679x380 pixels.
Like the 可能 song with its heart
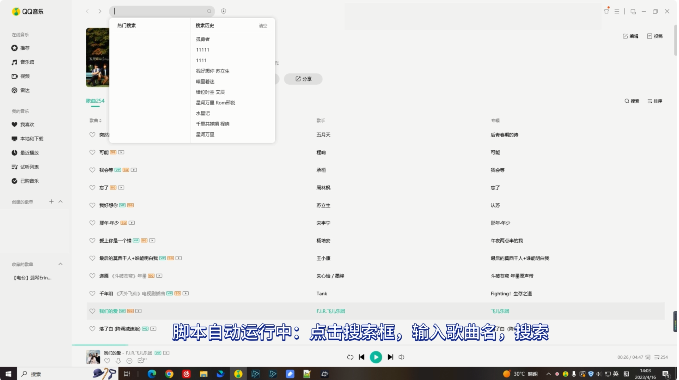(x=92, y=152)
